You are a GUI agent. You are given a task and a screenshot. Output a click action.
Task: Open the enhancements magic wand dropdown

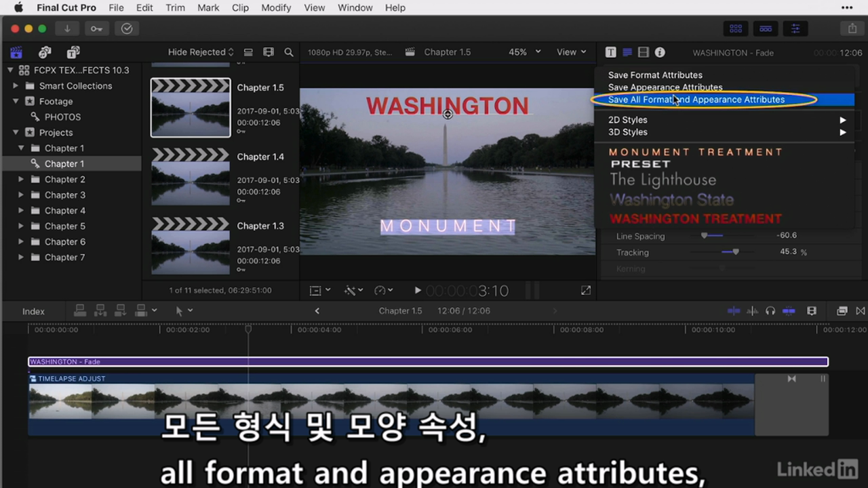(x=353, y=290)
